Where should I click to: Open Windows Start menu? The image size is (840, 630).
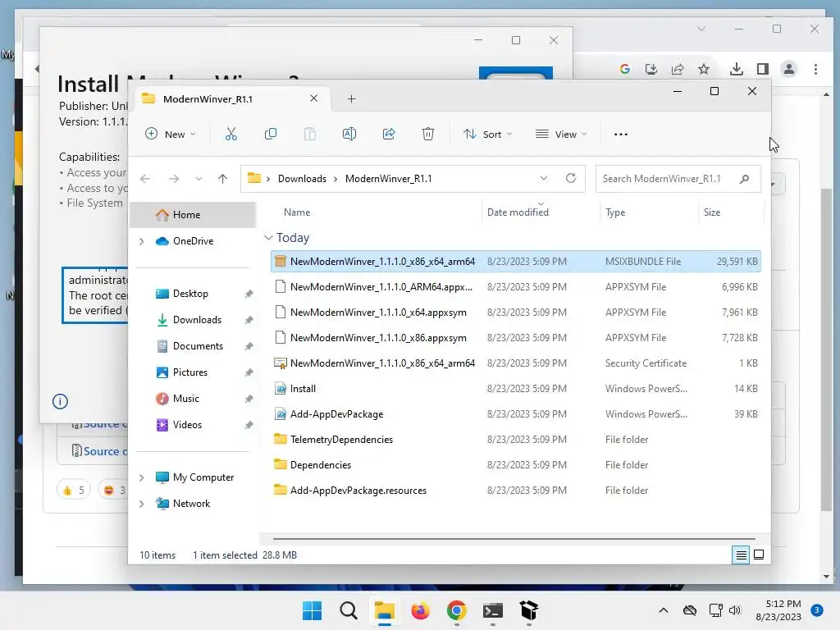(x=313, y=610)
